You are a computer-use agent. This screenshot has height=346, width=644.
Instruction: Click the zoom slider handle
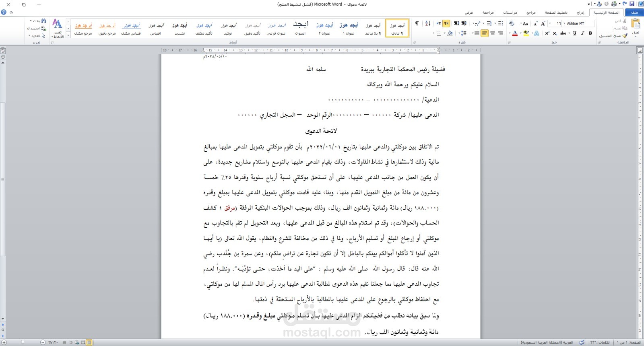[x=23, y=342]
